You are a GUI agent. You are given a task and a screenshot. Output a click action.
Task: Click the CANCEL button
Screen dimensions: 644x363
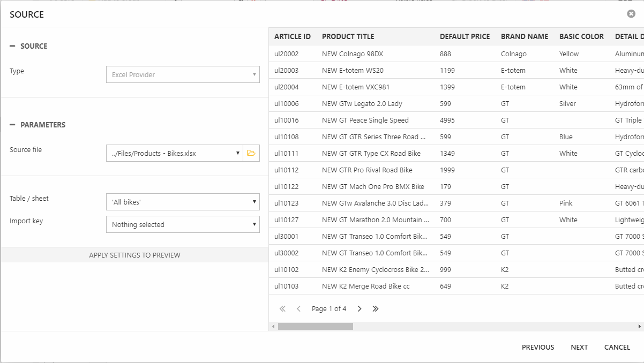click(617, 347)
